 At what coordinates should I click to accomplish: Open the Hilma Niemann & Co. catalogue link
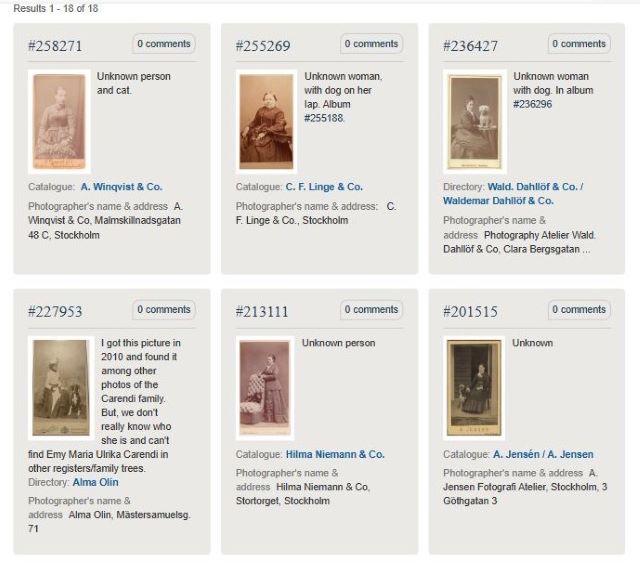335,454
